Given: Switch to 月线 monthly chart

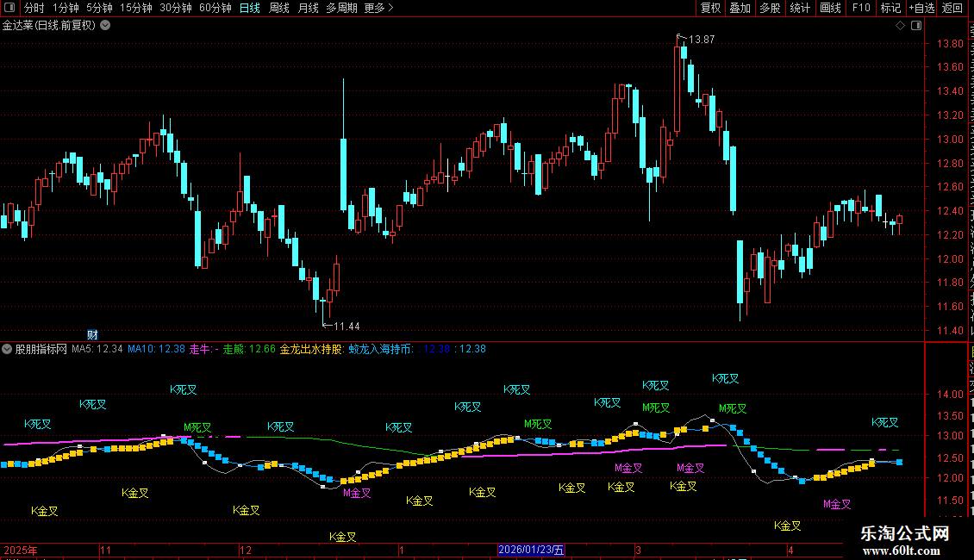Looking at the screenshot, I should click(308, 8).
